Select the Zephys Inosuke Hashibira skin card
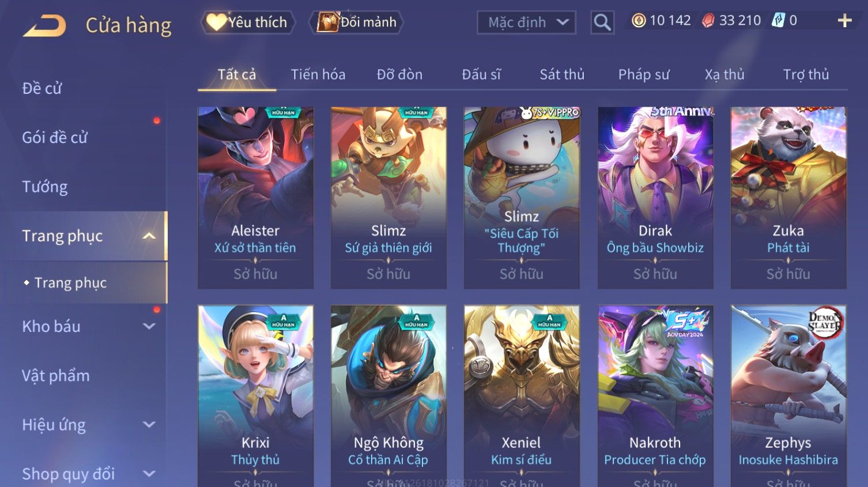This screenshot has width=868, height=487. tap(788, 396)
